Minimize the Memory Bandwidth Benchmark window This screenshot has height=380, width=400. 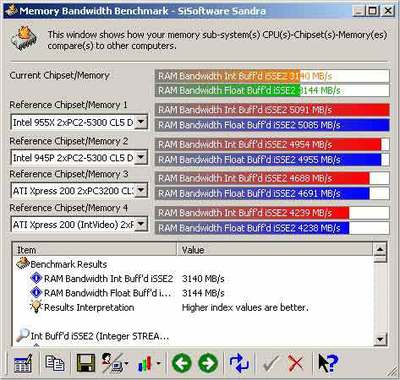click(359, 11)
